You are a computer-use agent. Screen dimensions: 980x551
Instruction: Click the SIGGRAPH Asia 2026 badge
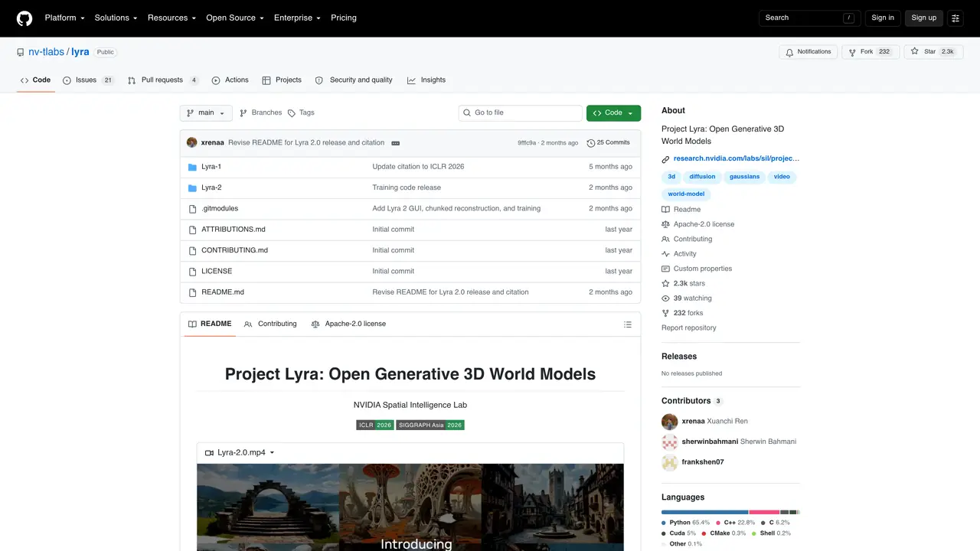(430, 425)
